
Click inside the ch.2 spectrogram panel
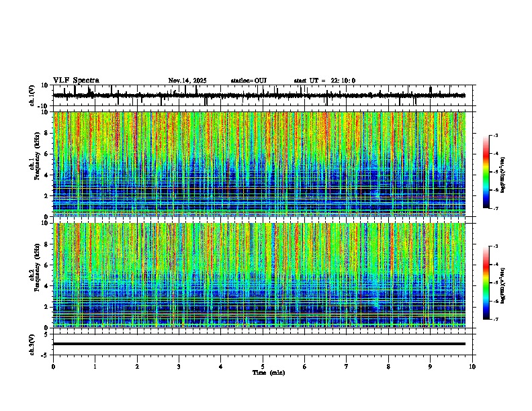pos(259,275)
